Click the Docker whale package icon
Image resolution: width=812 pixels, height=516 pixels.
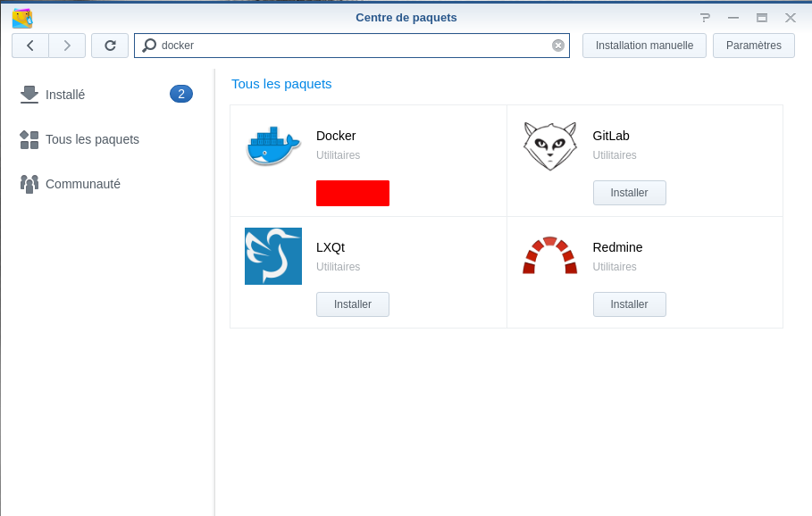pos(273,146)
